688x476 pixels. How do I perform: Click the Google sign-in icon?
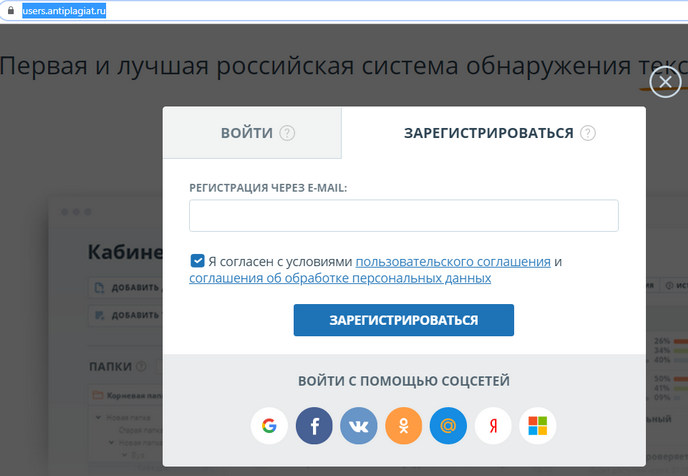tap(269, 426)
